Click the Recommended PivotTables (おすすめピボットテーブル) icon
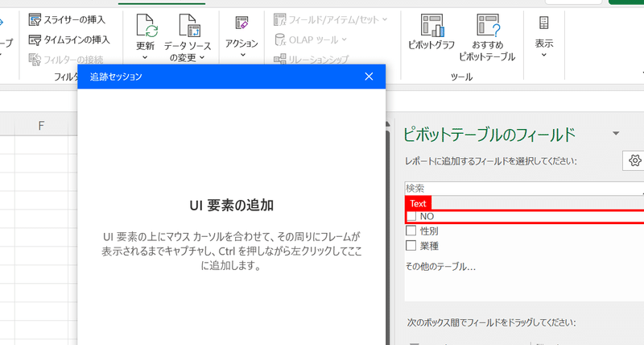 (x=488, y=25)
